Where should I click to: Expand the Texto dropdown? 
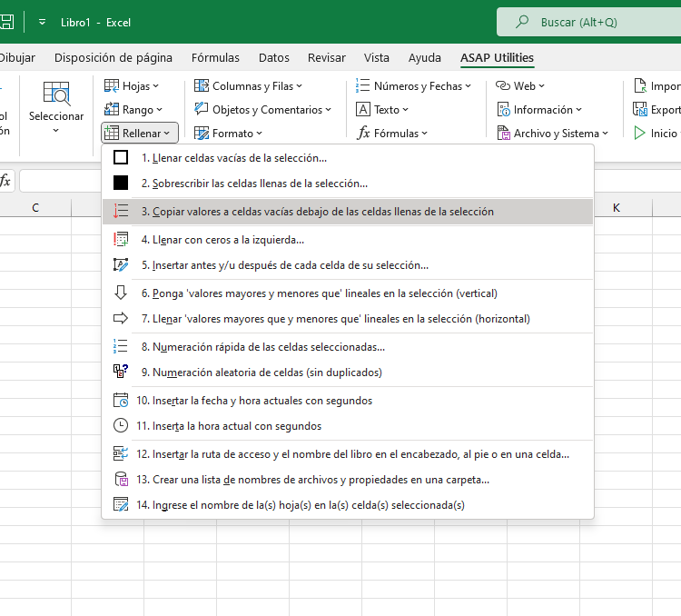point(382,110)
